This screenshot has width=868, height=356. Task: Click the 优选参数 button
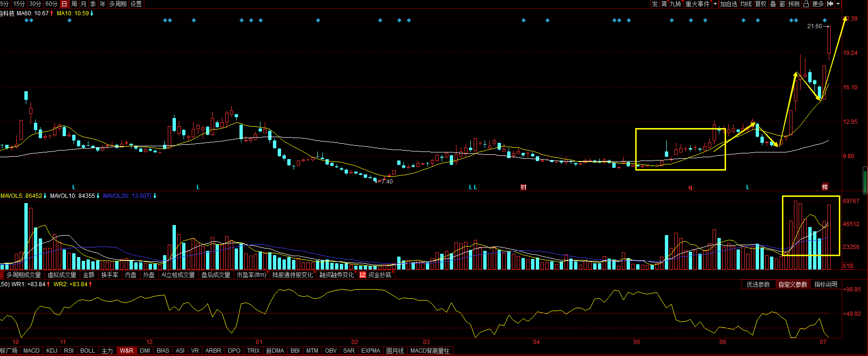(x=759, y=284)
